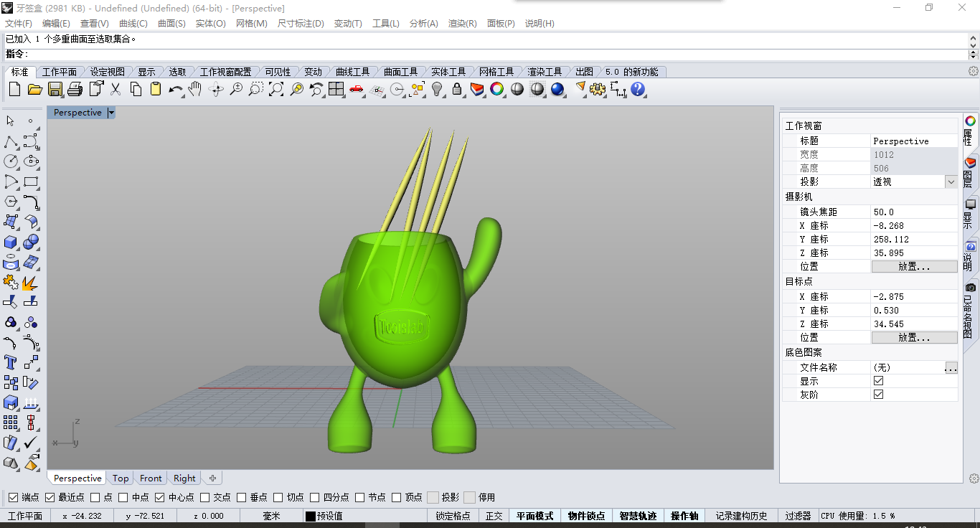Open Help with the question mark icon
This screenshot has height=528, width=980.
coord(638,89)
